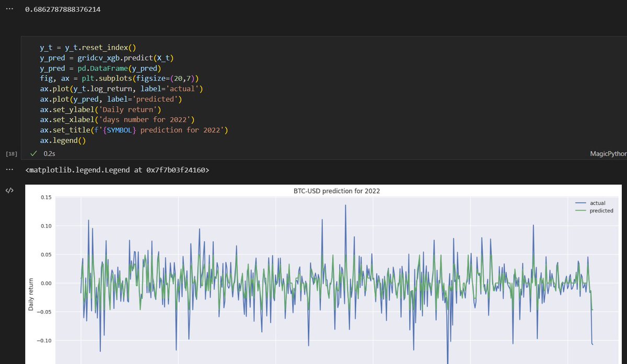The image size is (627, 364).
Task: Click the 'actual' line swatch in the legend
Action: click(582, 203)
